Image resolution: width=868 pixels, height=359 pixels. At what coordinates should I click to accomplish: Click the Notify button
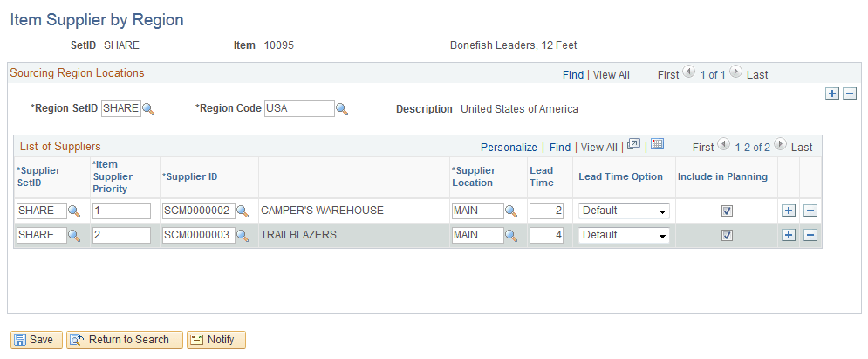[216, 340]
